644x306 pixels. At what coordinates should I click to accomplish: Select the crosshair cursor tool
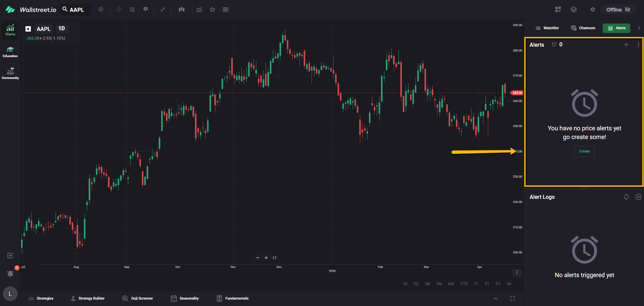tap(119, 10)
